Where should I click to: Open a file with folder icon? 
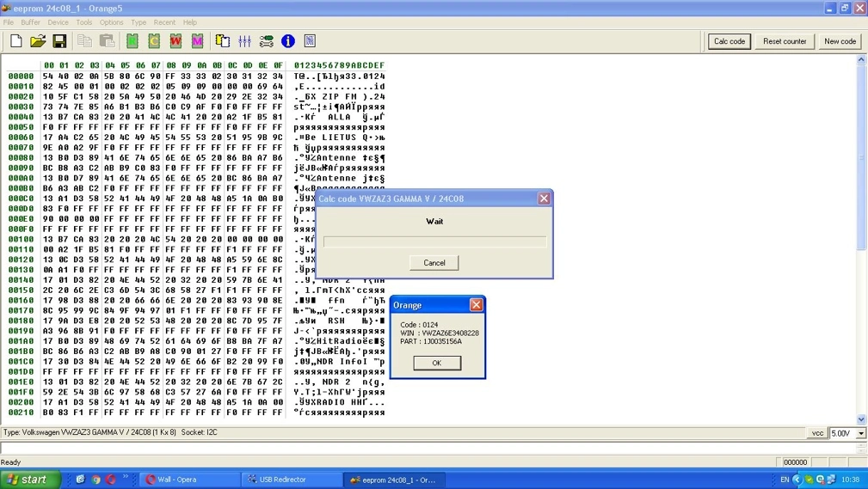(x=38, y=41)
